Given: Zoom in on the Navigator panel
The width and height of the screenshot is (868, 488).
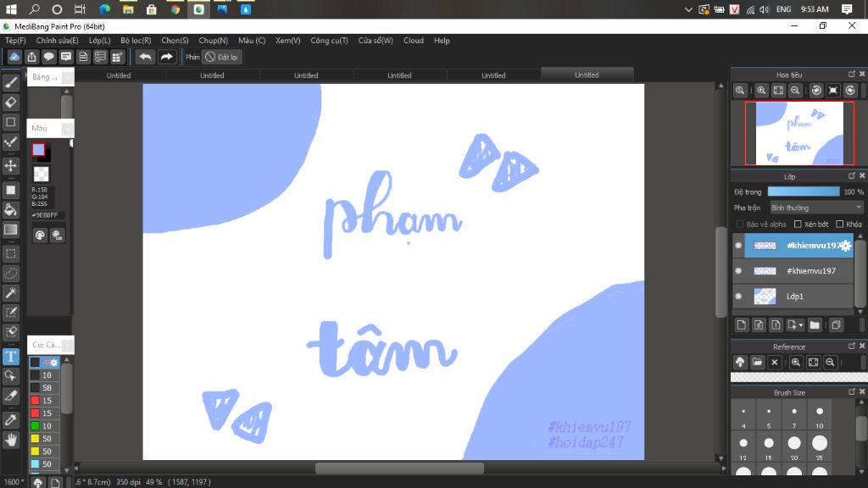Looking at the screenshot, I should pos(761,91).
